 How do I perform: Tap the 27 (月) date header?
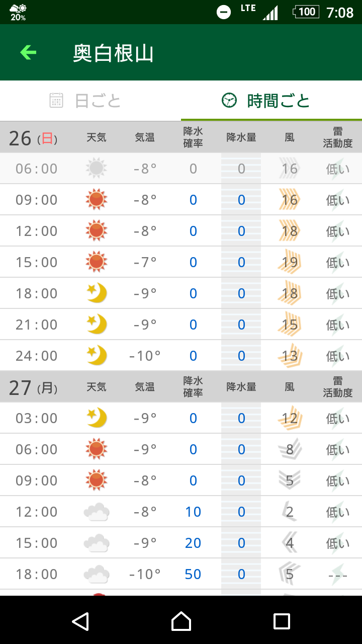(x=33, y=387)
